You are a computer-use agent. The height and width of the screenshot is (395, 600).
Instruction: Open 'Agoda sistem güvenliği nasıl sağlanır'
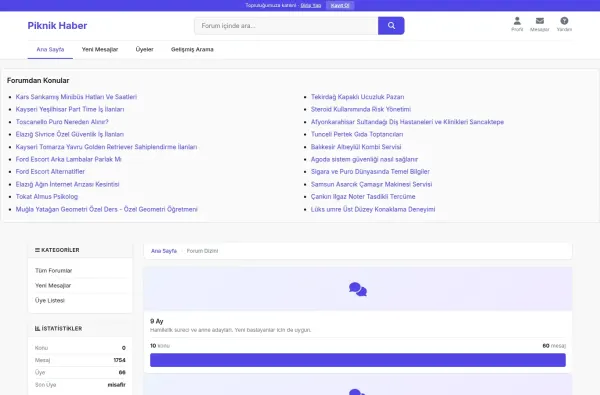click(364, 159)
